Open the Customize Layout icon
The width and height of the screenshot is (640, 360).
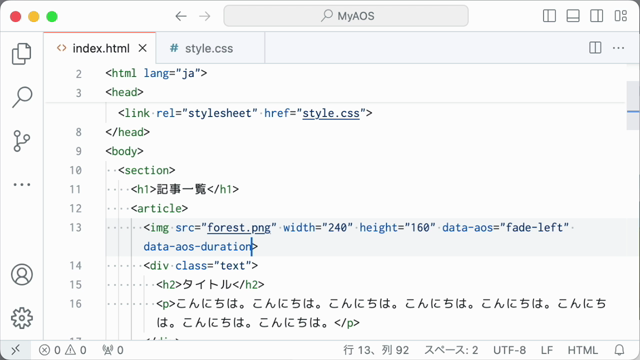(620, 16)
